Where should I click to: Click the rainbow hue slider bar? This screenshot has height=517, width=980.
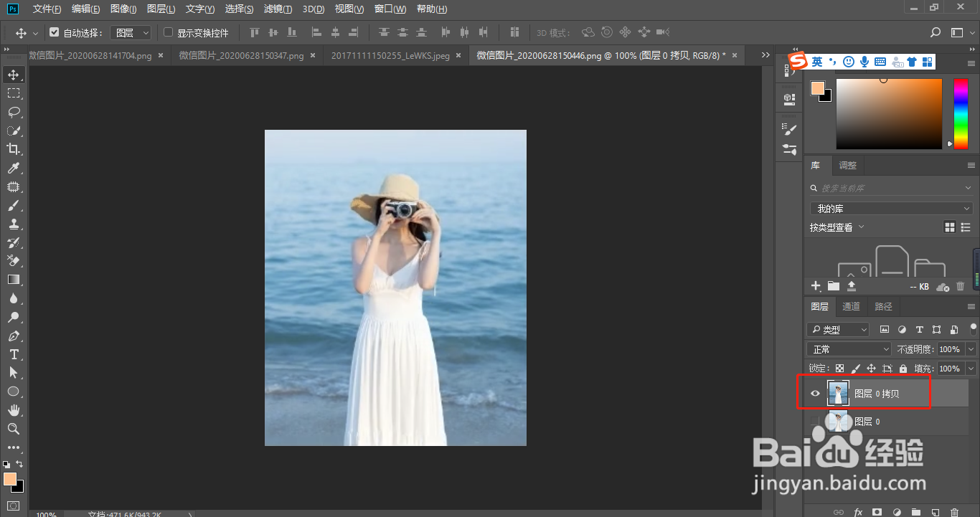[x=960, y=113]
